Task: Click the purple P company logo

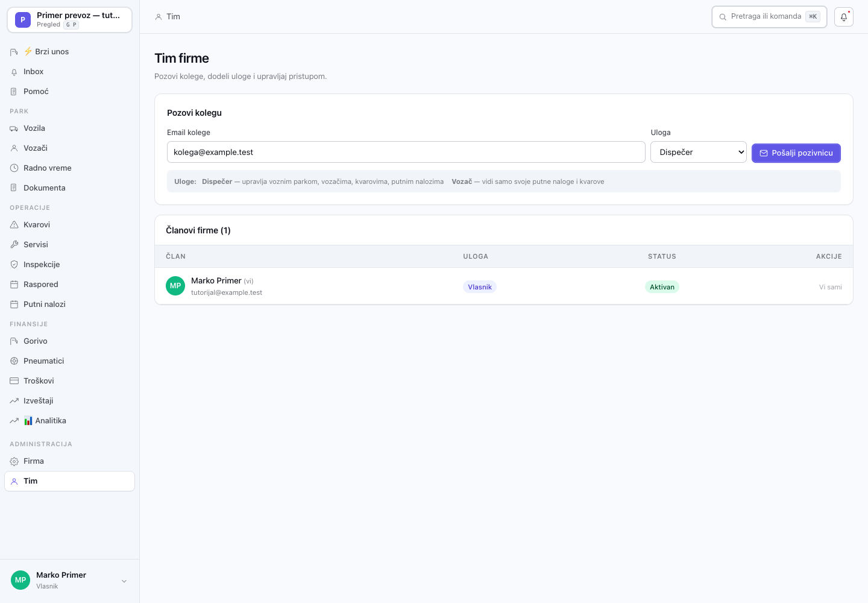Action: point(23,20)
